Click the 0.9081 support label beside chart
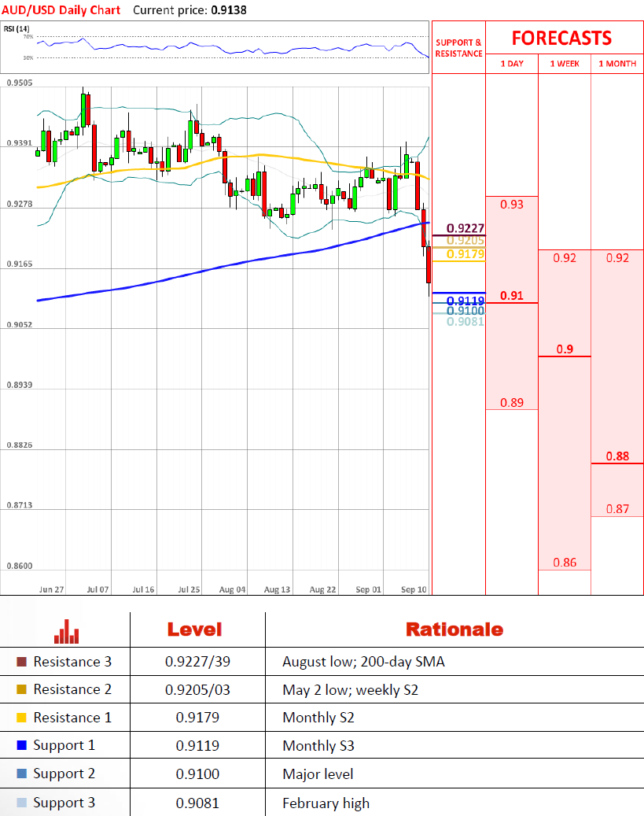Viewport: 644px width, 816px height. coord(466,322)
